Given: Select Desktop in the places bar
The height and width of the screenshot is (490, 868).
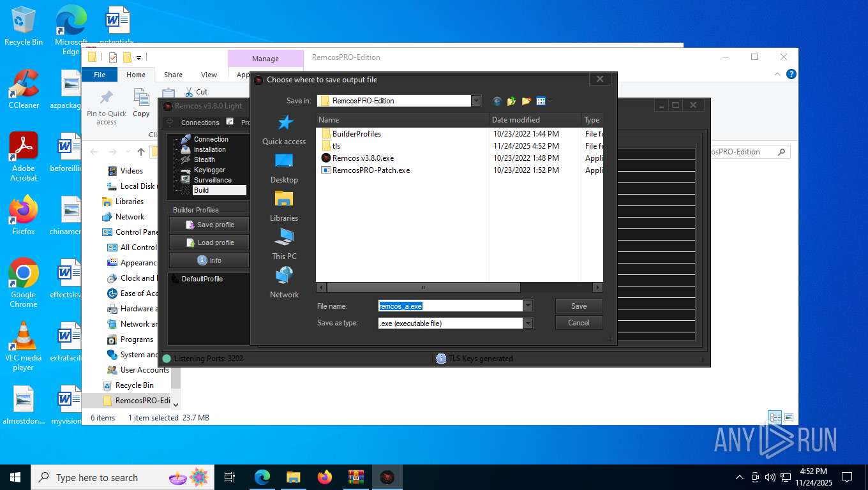Looking at the screenshot, I should [284, 168].
